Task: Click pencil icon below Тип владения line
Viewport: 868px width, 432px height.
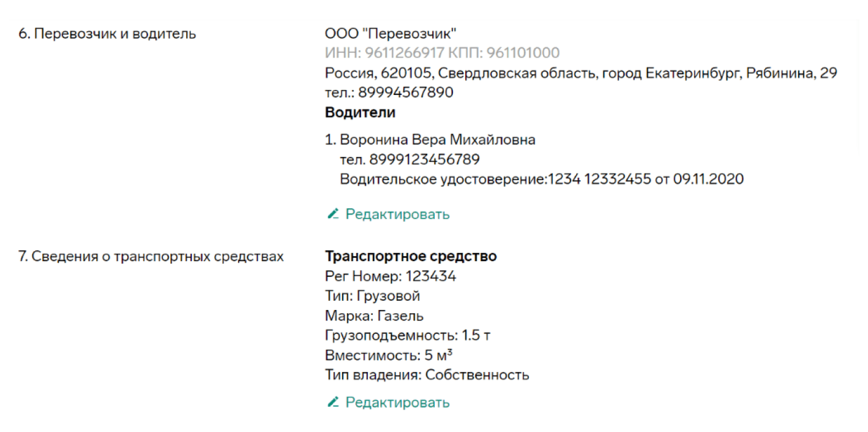Action: point(333,402)
